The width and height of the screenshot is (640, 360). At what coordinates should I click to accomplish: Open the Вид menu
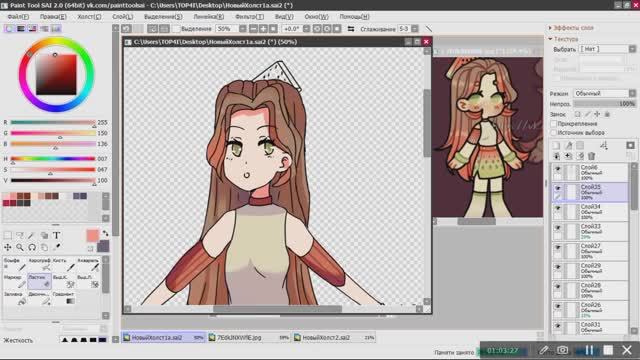point(284,17)
